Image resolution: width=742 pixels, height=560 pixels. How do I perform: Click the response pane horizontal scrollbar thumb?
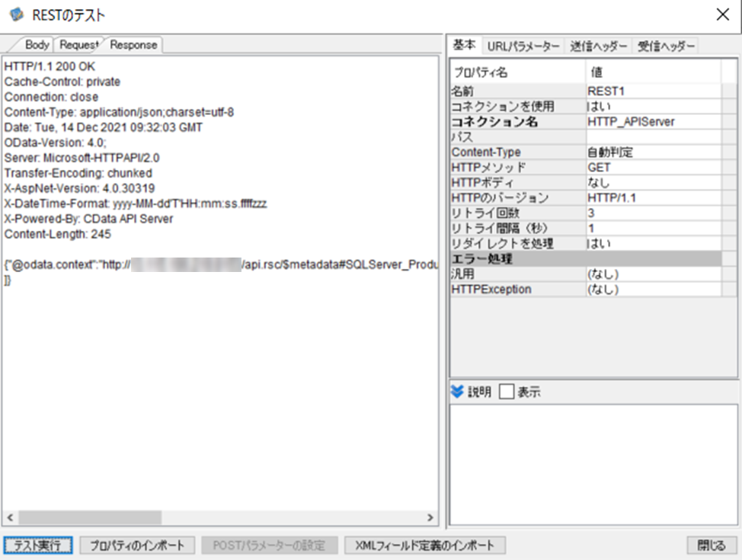coord(90,517)
